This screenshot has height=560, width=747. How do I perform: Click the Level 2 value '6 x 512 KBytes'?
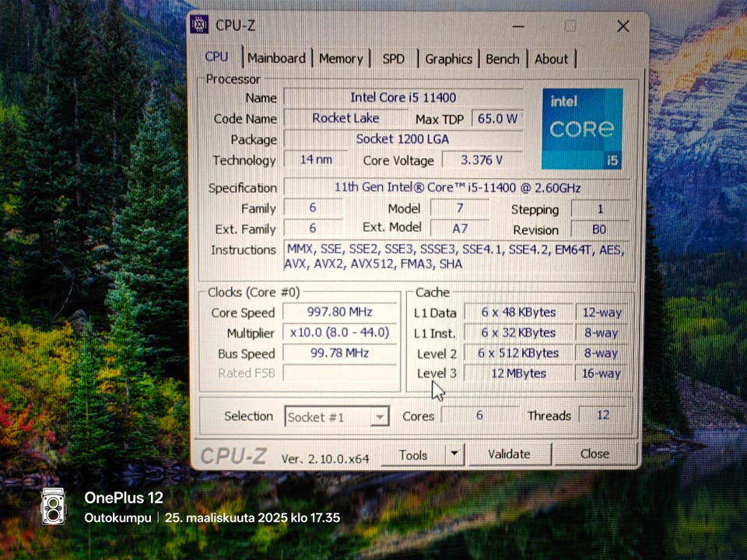pos(518,353)
